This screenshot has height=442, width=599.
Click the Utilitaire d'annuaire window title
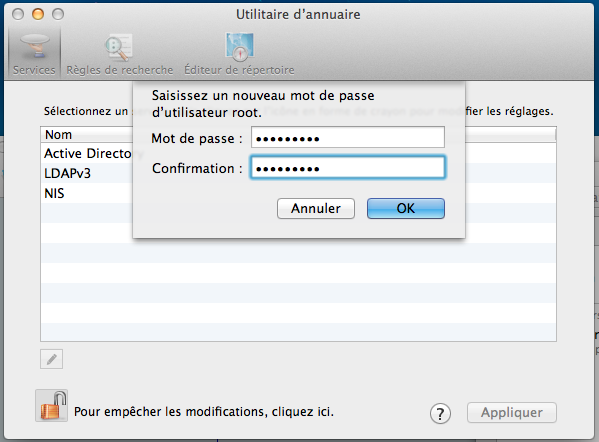[298, 15]
